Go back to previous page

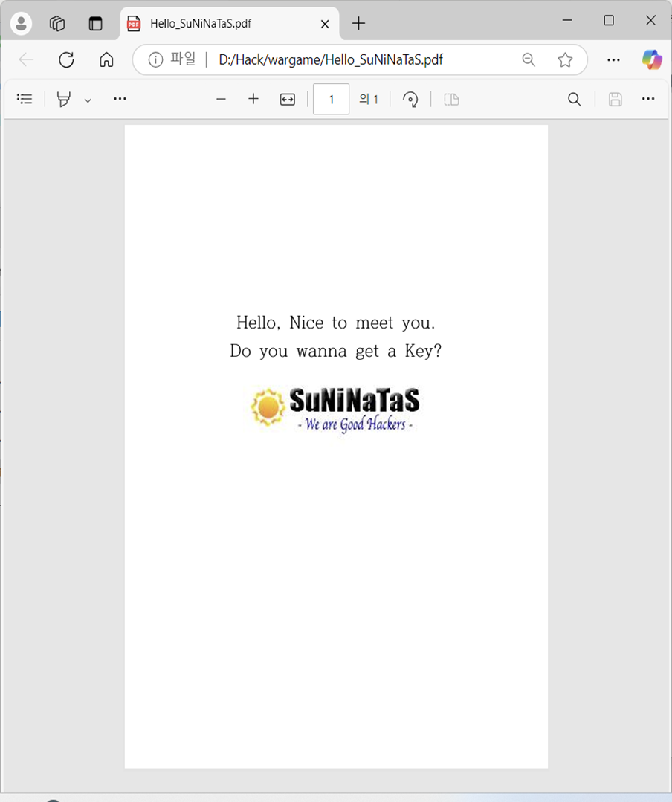click(26, 60)
